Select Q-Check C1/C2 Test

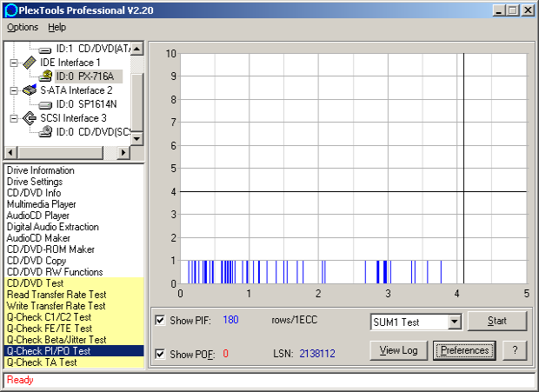(x=74, y=317)
